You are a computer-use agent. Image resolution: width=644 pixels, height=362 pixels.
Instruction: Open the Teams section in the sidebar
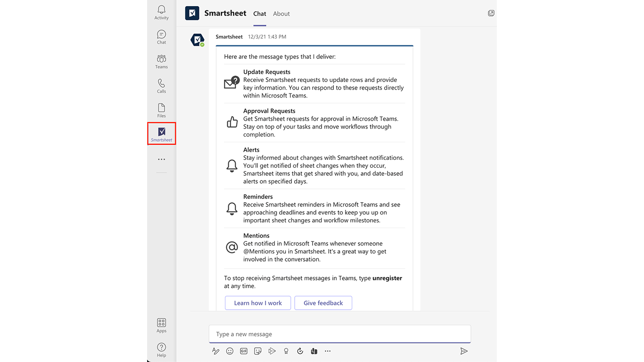161,61
